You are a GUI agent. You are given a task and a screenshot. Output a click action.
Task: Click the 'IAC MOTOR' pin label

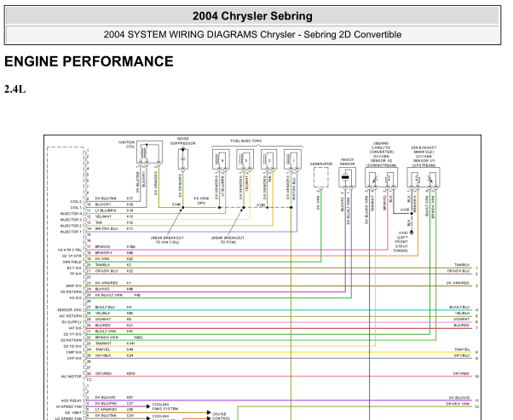coord(71,377)
